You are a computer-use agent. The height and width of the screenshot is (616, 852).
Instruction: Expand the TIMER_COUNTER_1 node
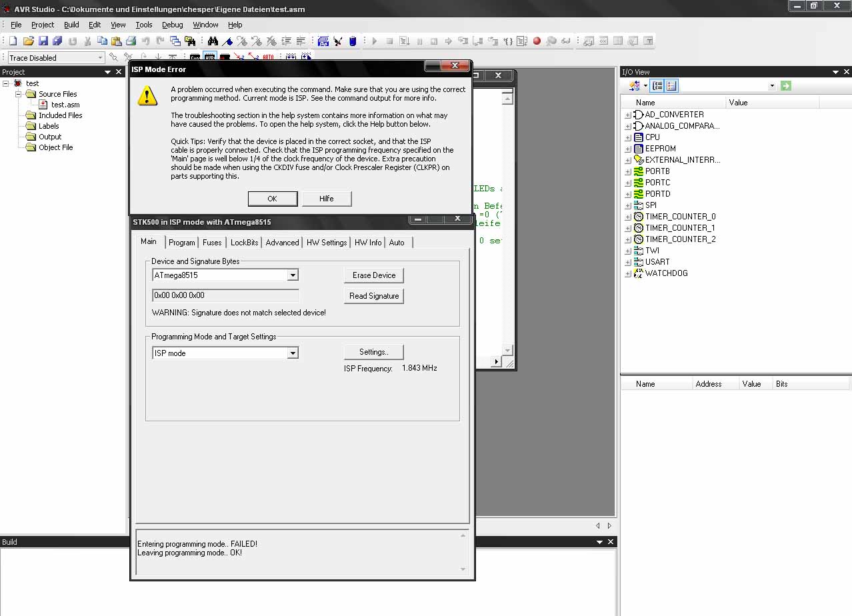coord(628,228)
